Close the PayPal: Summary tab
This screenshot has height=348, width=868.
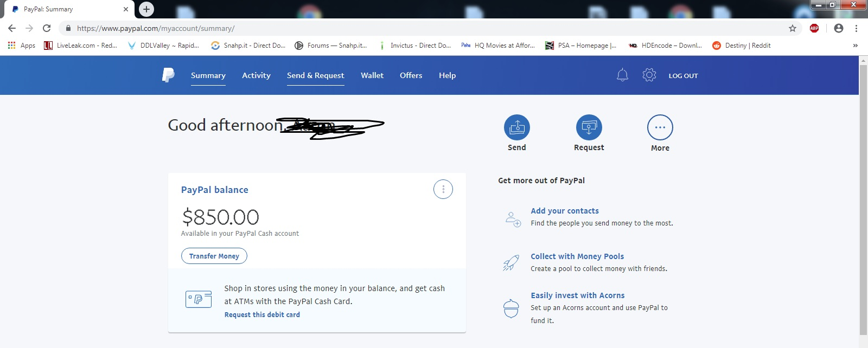(126, 9)
